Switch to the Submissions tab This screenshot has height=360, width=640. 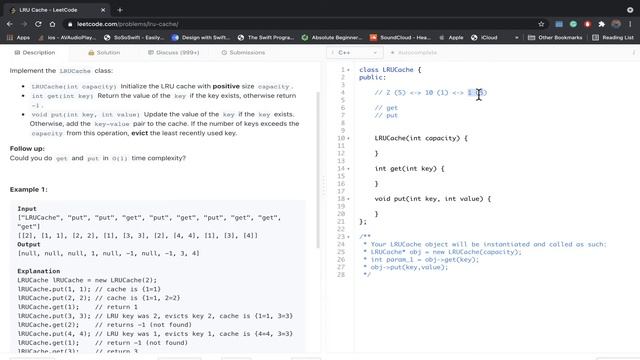pos(243,53)
